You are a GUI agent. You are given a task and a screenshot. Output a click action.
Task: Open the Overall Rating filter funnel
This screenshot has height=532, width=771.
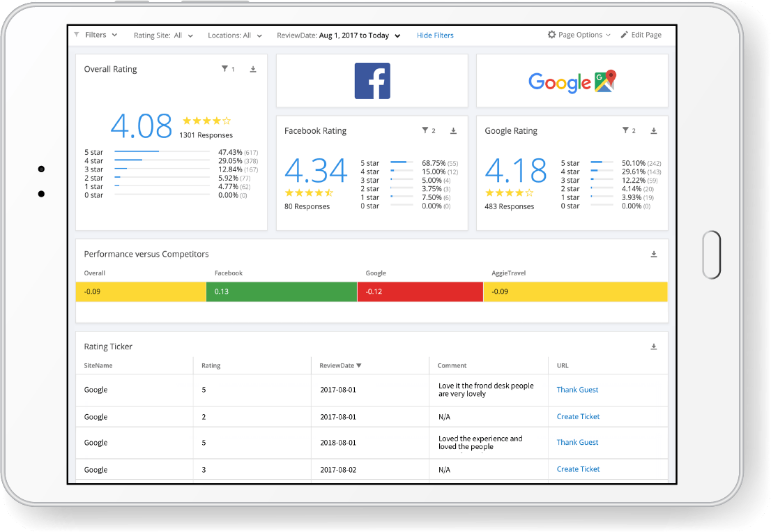[223, 69]
